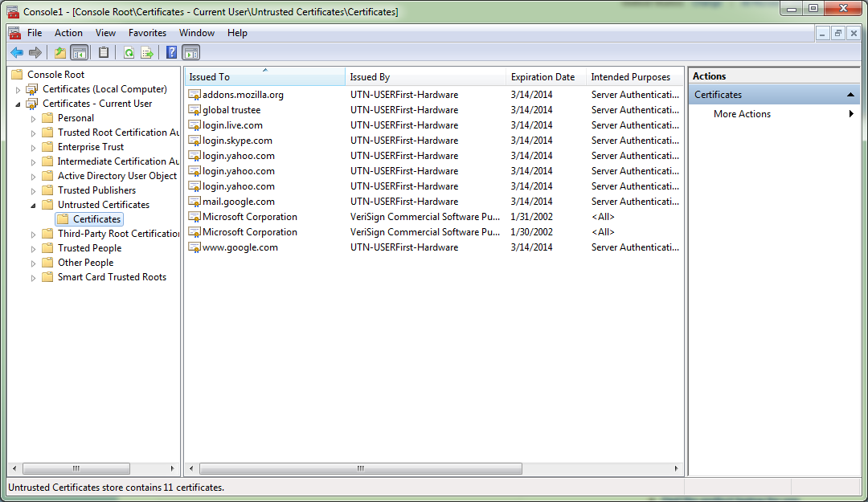The image size is (868, 502).
Task: Open the View menu
Action: click(105, 33)
